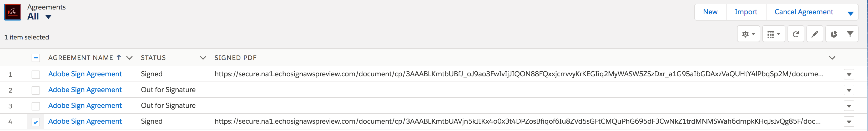Open the display-as table view selector
868x131 pixels.
point(773,34)
